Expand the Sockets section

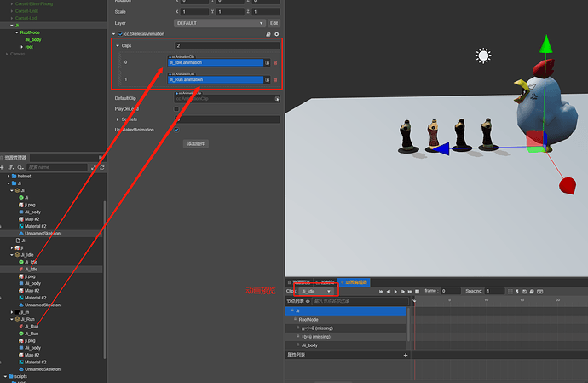(118, 119)
